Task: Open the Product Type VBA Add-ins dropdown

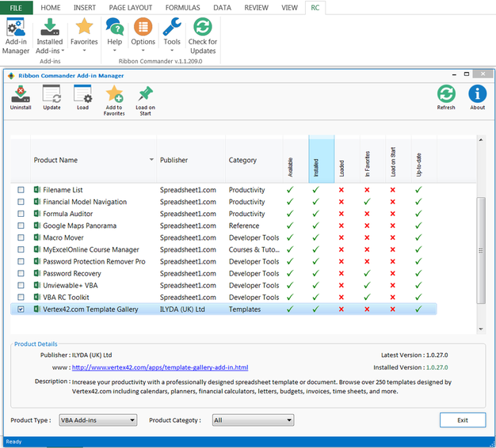Action: (x=97, y=420)
